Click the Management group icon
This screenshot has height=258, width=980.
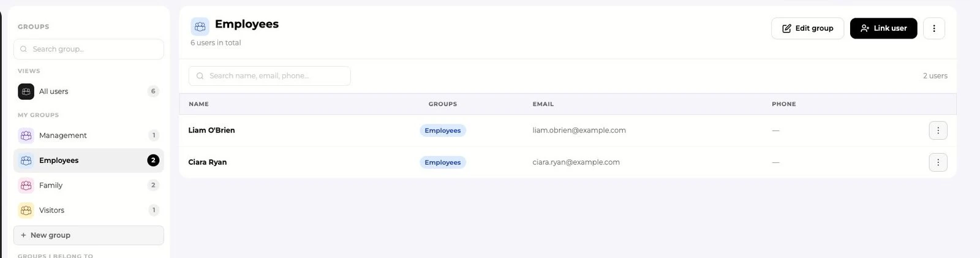[26, 135]
